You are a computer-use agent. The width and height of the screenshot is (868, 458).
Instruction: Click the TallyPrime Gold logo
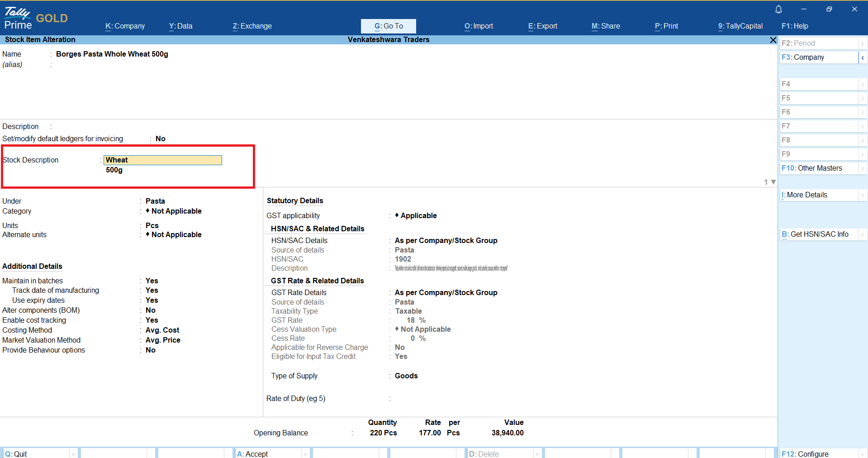tap(35, 18)
